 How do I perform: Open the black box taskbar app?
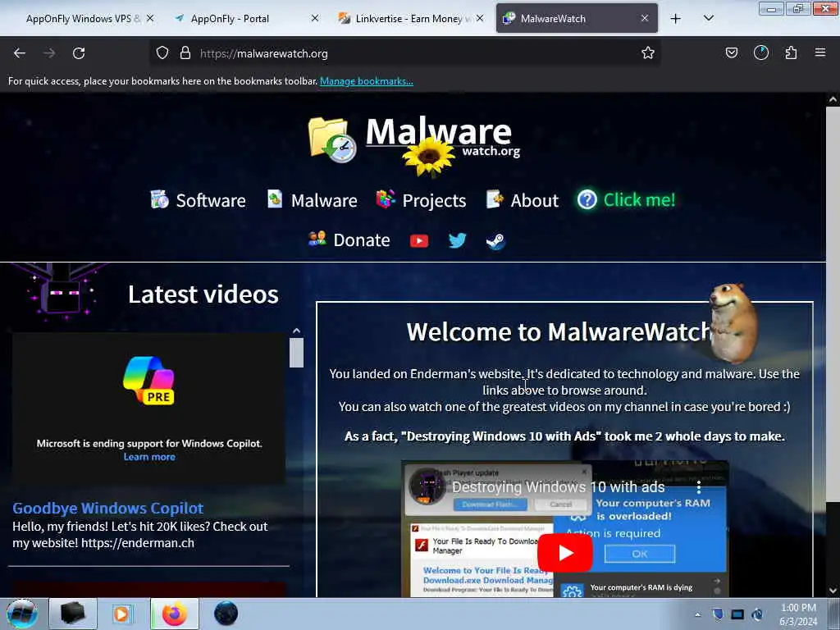pyautogui.click(x=73, y=614)
